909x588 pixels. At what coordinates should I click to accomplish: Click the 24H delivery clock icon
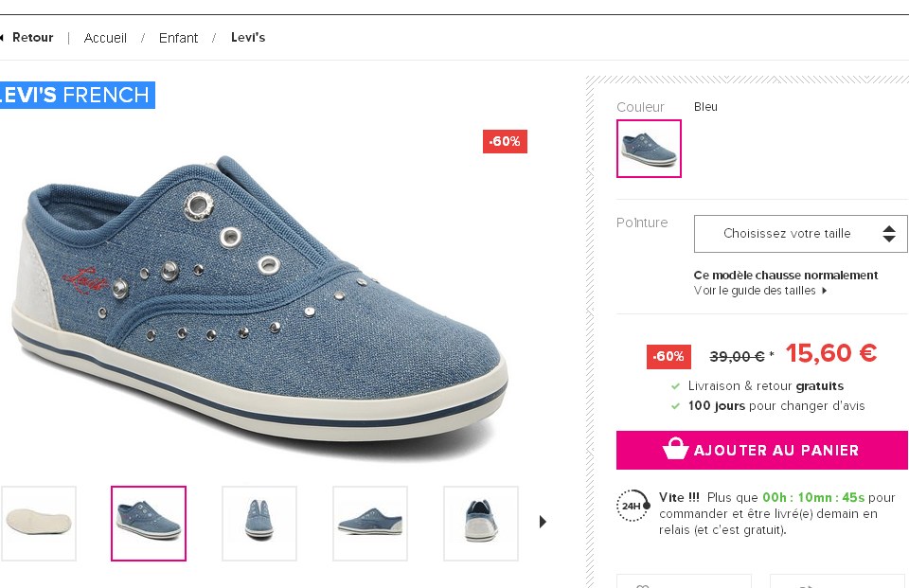632,505
